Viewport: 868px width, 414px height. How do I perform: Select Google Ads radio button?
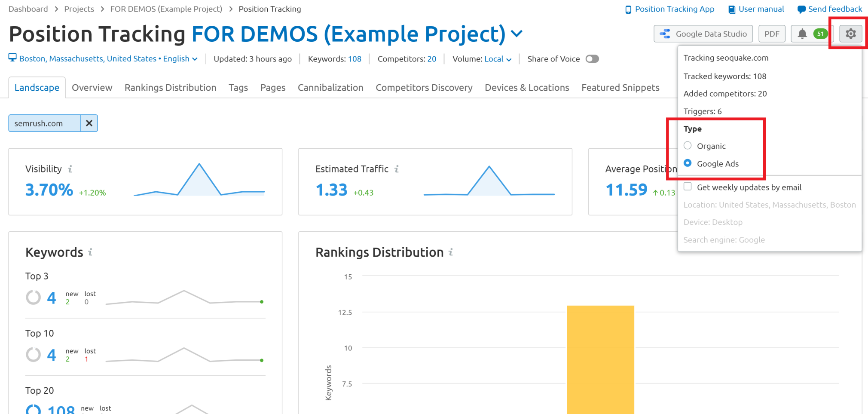coord(688,163)
